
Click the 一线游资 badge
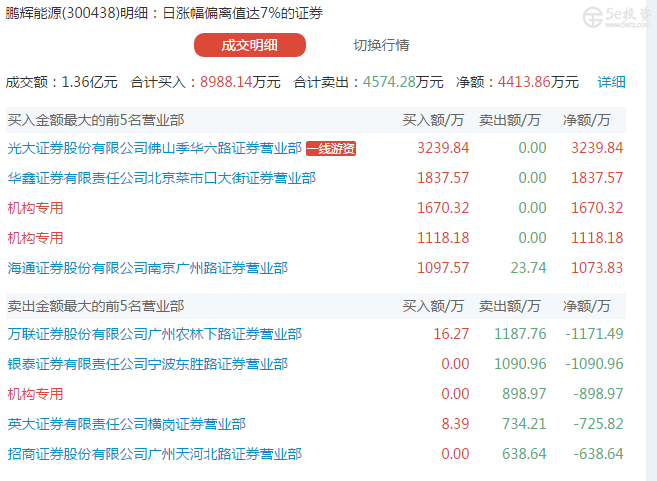pyautogui.click(x=331, y=148)
